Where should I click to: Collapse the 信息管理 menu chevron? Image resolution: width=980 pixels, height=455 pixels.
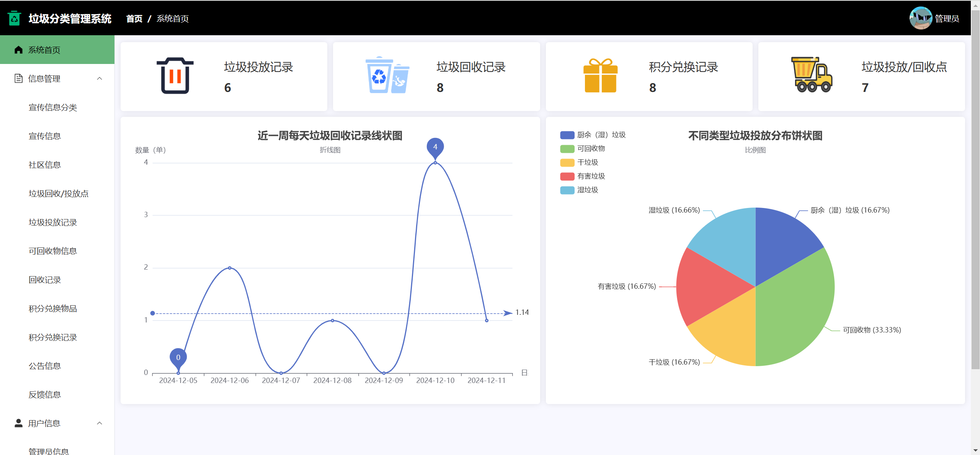(100, 79)
